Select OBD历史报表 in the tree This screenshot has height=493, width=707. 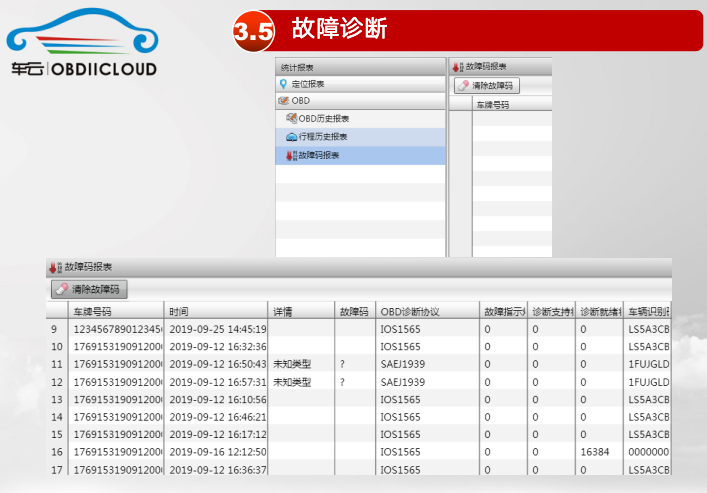click(324, 119)
